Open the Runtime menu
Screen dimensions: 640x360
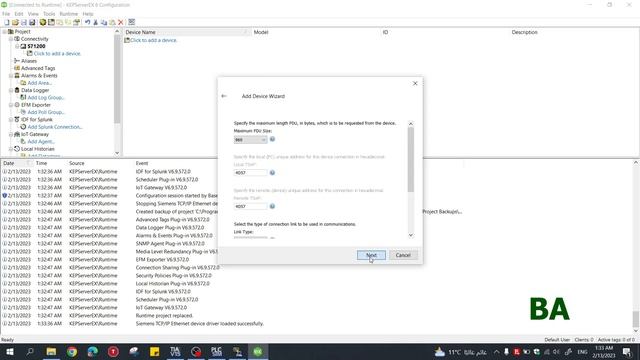point(69,13)
